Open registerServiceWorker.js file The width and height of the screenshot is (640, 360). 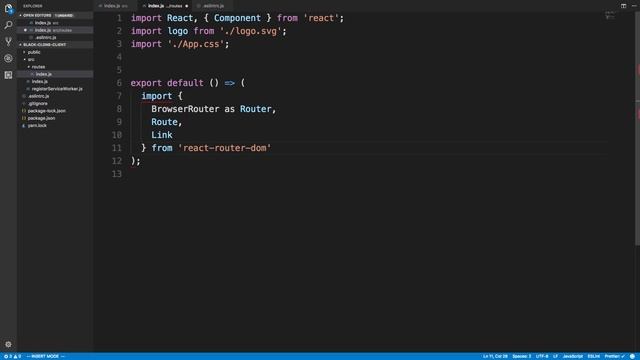coord(55,89)
